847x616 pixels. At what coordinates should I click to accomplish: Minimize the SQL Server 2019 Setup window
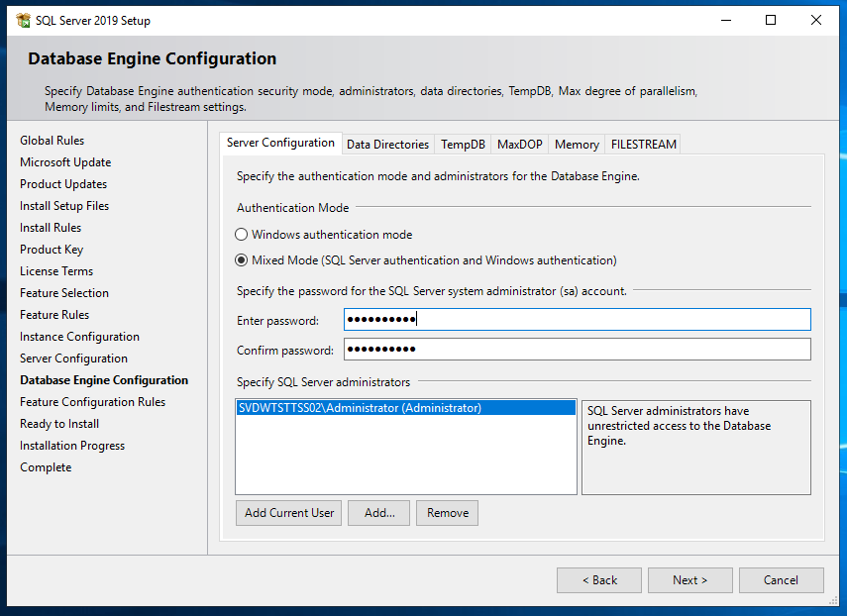726,21
